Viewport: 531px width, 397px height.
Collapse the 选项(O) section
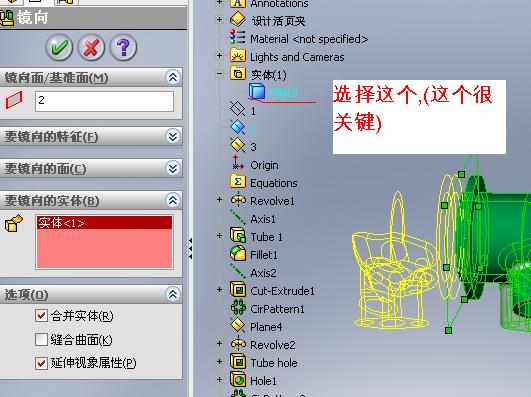point(173,294)
